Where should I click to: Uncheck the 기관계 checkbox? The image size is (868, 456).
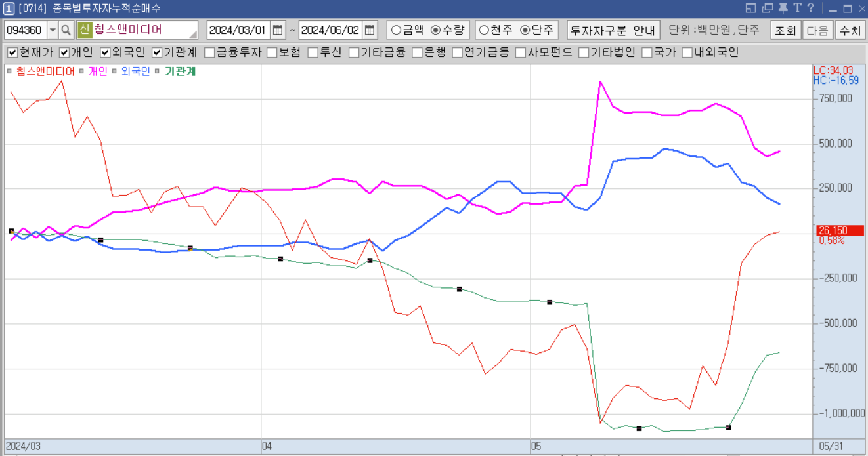(x=157, y=52)
